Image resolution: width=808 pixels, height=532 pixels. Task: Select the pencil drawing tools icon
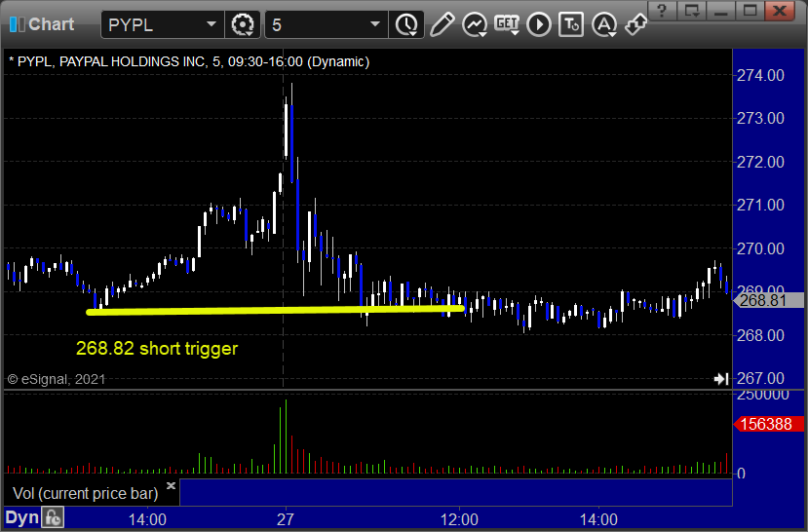pos(442,24)
